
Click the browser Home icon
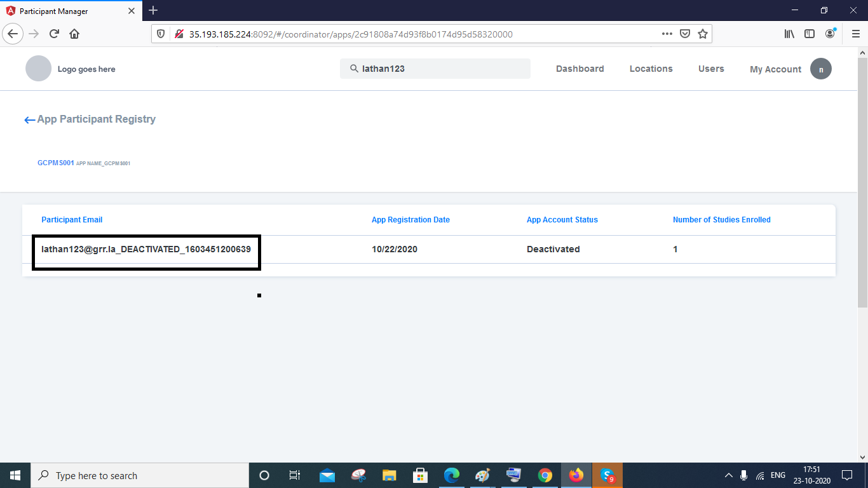click(74, 34)
